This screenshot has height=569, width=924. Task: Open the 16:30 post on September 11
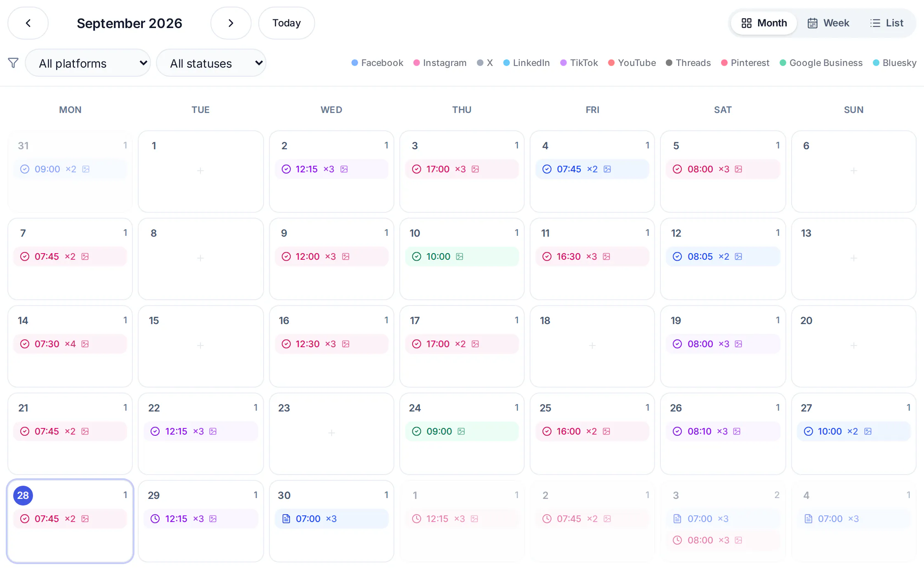592,256
